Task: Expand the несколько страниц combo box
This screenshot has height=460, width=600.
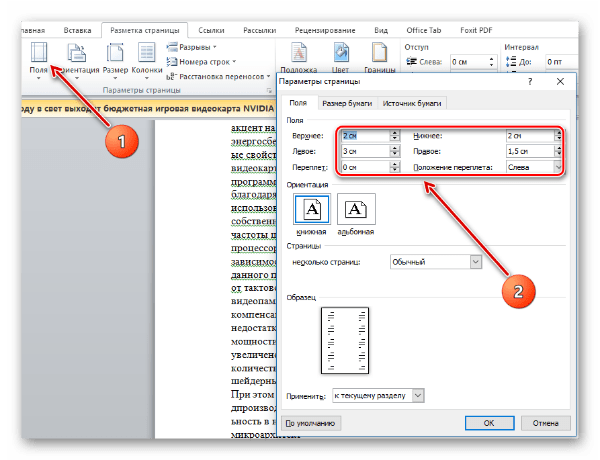Action: coord(475,262)
